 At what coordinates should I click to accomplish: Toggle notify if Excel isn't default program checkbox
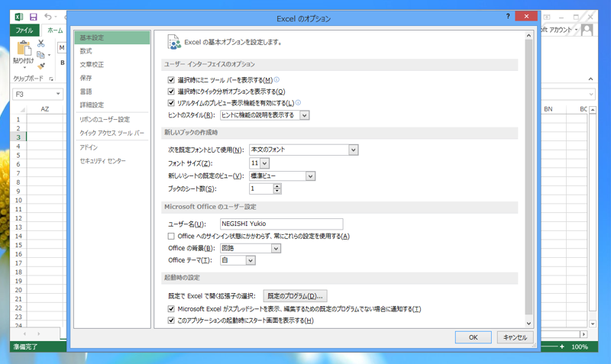coord(171,309)
